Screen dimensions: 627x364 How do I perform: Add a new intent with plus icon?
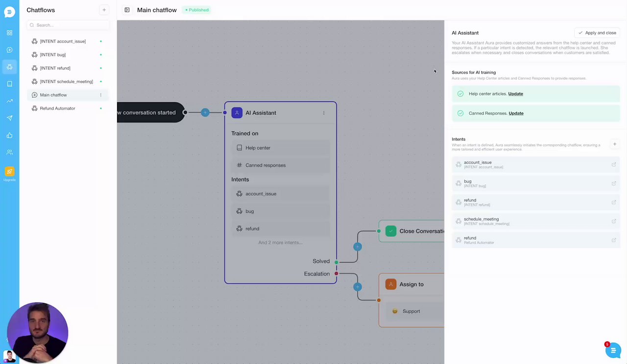615,144
